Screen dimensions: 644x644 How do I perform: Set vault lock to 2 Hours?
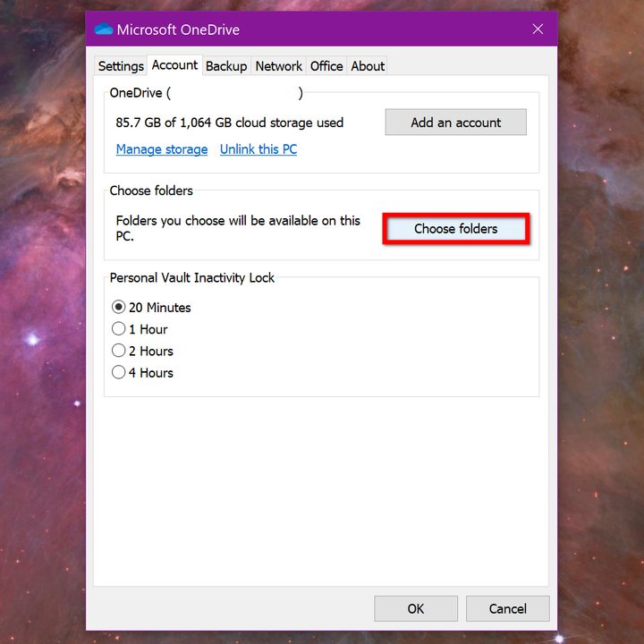pyautogui.click(x=142, y=351)
